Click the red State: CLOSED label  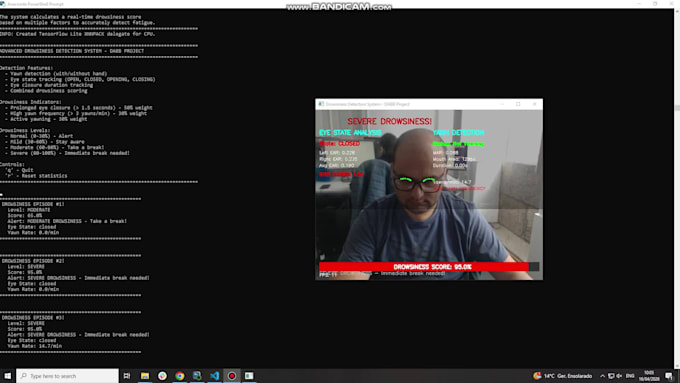tap(340, 144)
